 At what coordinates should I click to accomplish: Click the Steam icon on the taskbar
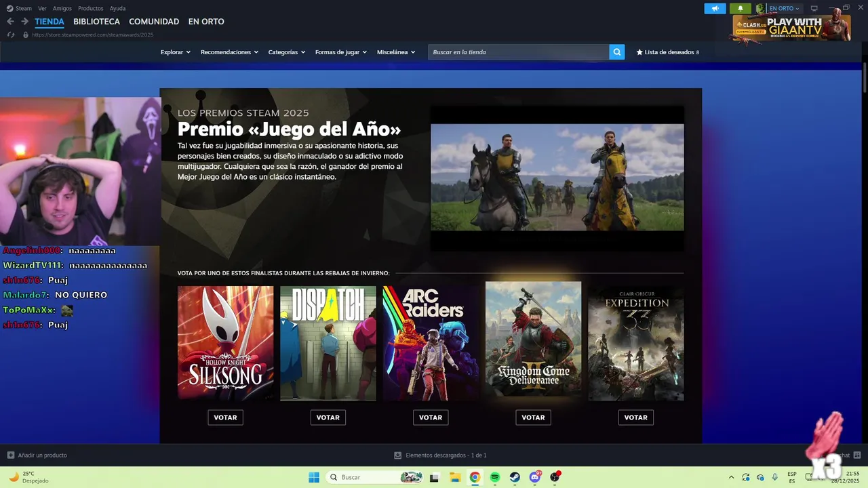[x=515, y=477]
